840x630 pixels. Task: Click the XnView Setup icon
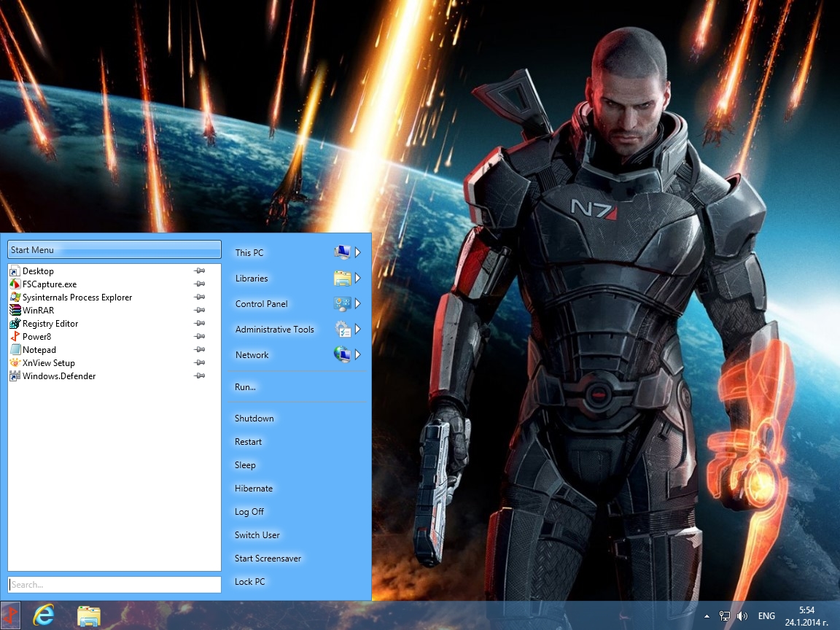click(15, 362)
